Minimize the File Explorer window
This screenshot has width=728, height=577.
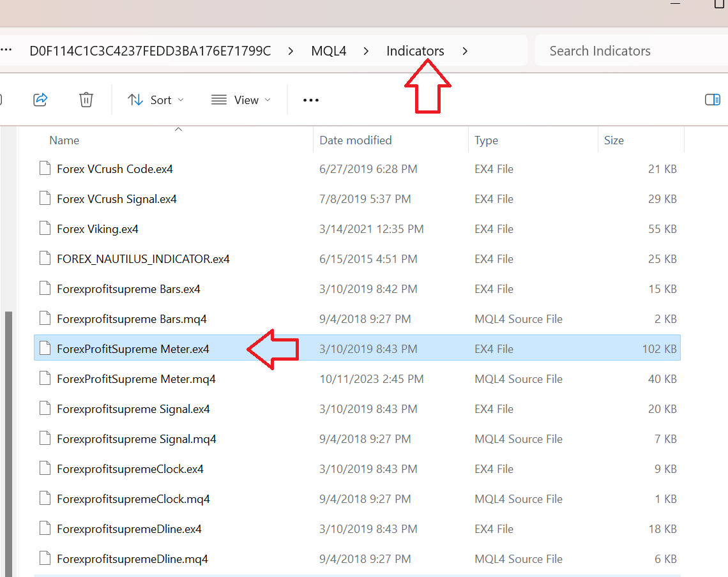click(x=676, y=4)
